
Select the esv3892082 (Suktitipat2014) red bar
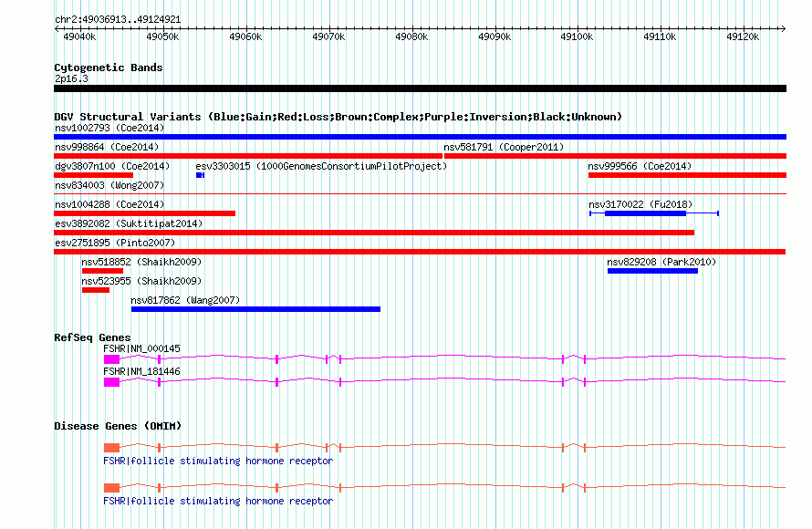point(374,233)
